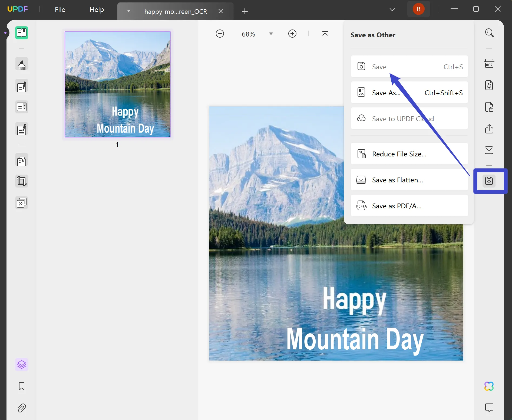Zoom out with the minus button
This screenshot has height=420, width=512.
pos(220,34)
